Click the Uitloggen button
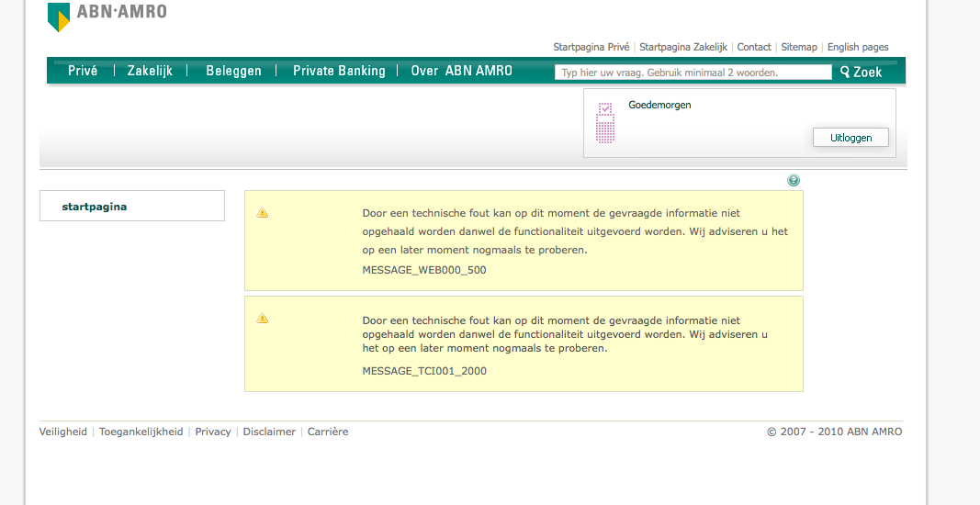The height and width of the screenshot is (505, 980). pyautogui.click(x=850, y=138)
